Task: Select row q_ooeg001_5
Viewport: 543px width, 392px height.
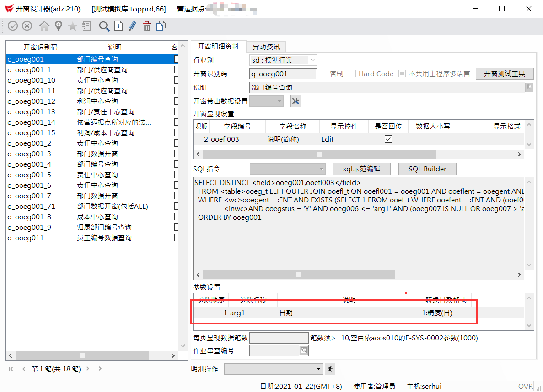Action: coord(92,175)
